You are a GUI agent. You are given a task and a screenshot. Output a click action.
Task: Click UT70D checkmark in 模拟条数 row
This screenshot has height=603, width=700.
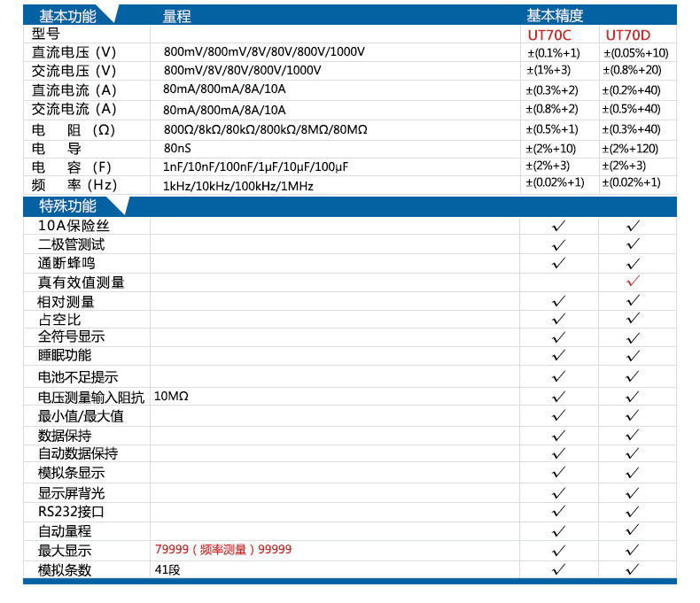(633, 569)
